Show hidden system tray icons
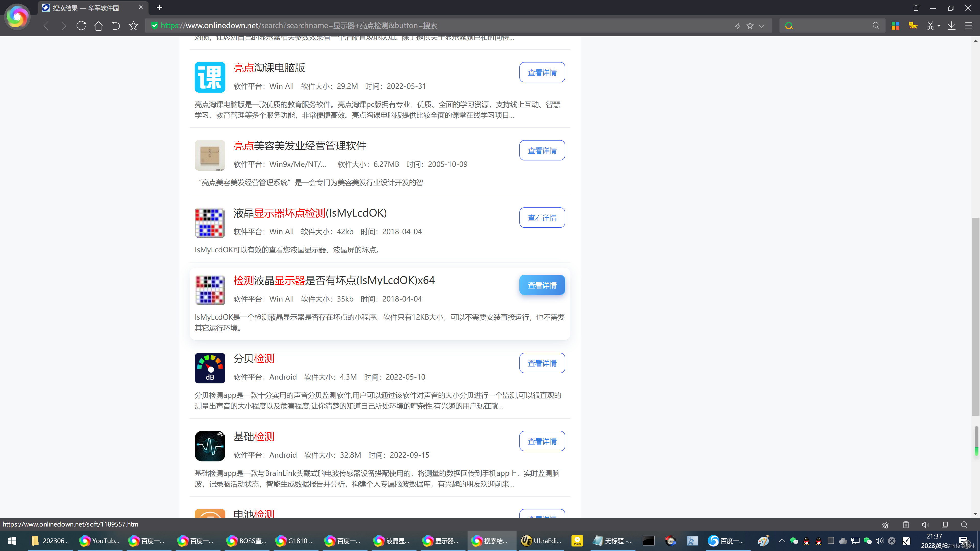This screenshot has width=980, height=551. point(781,541)
